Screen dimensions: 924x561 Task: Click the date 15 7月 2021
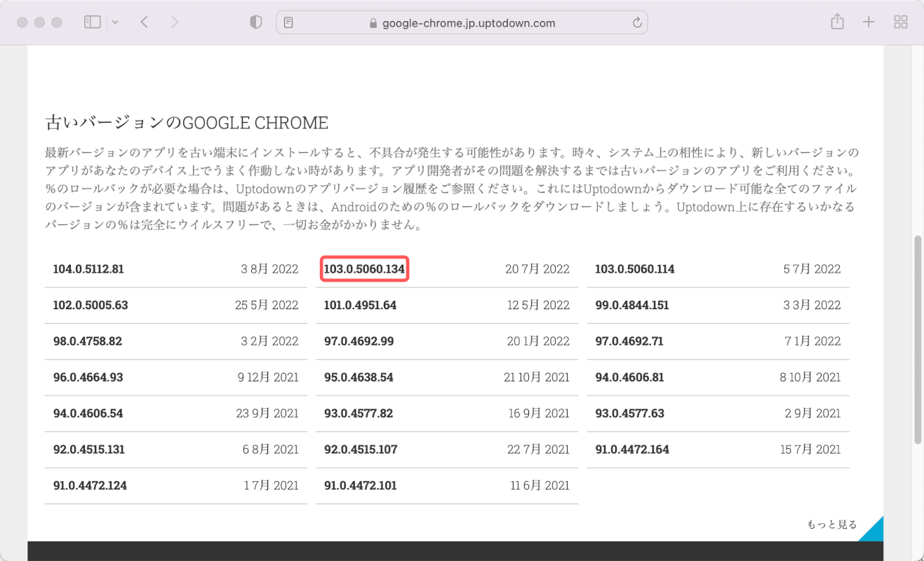click(810, 450)
